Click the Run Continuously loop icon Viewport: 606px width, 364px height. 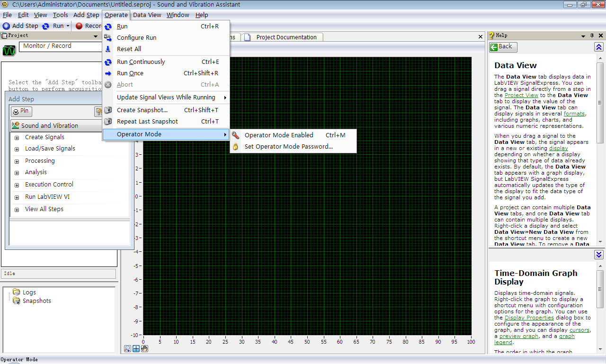[108, 62]
